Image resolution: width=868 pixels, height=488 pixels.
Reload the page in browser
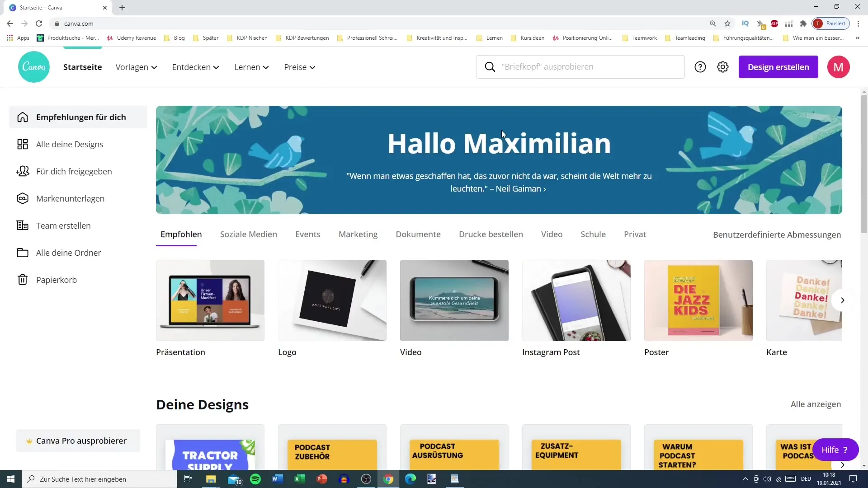coord(39,23)
